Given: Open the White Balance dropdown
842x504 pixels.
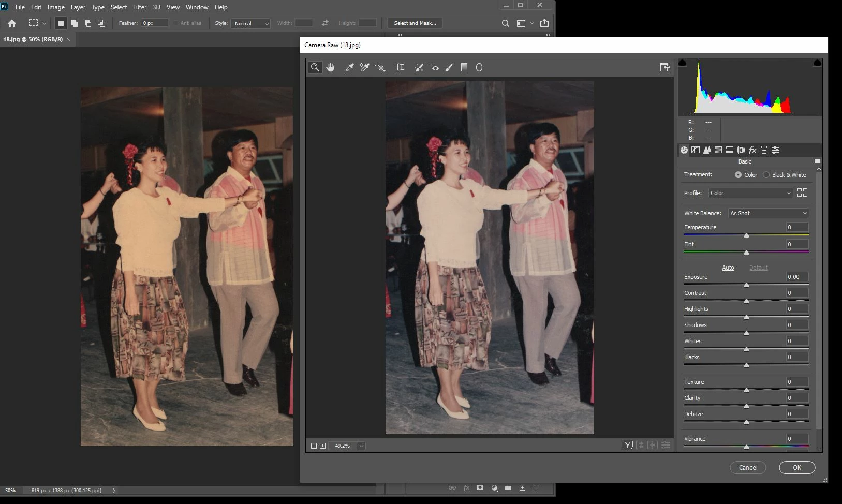Looking at the screenshot, I should click(769, 213).
